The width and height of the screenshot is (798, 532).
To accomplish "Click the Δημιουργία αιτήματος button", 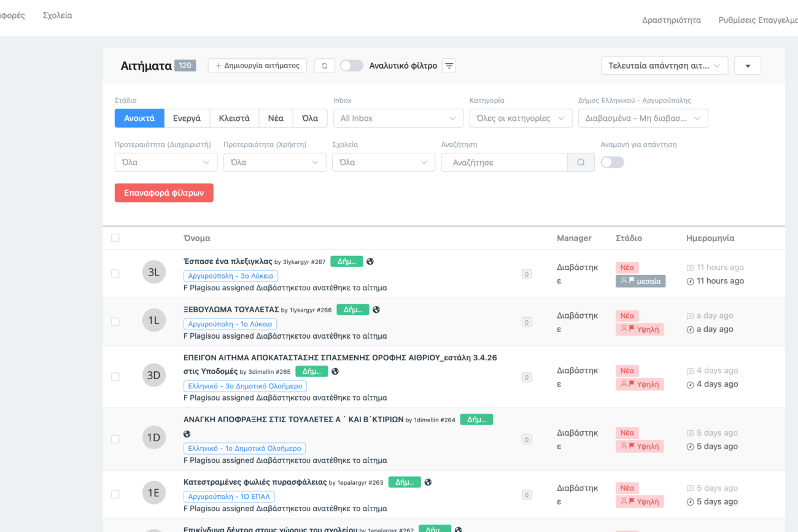I will click(257, 66).
